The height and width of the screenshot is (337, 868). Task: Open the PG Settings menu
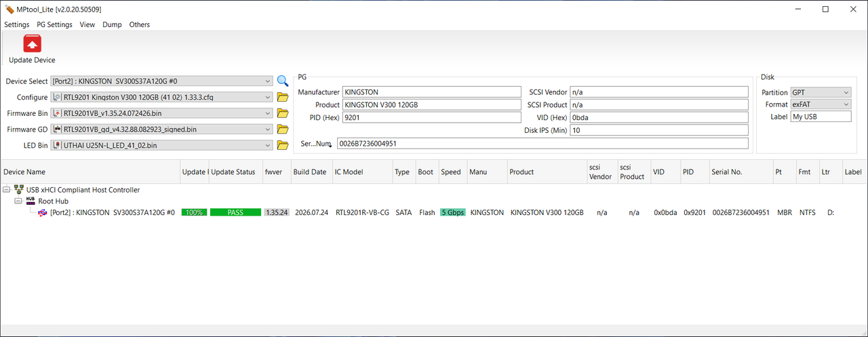[54, 24]
